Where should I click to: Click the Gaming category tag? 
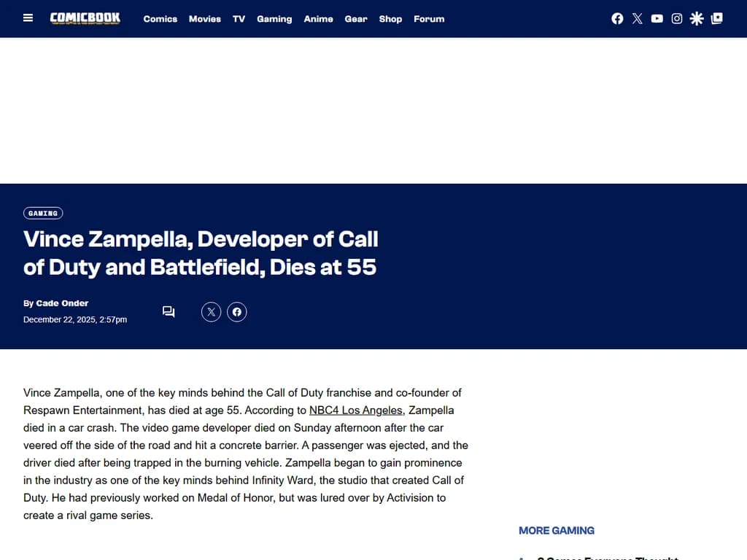43,213
